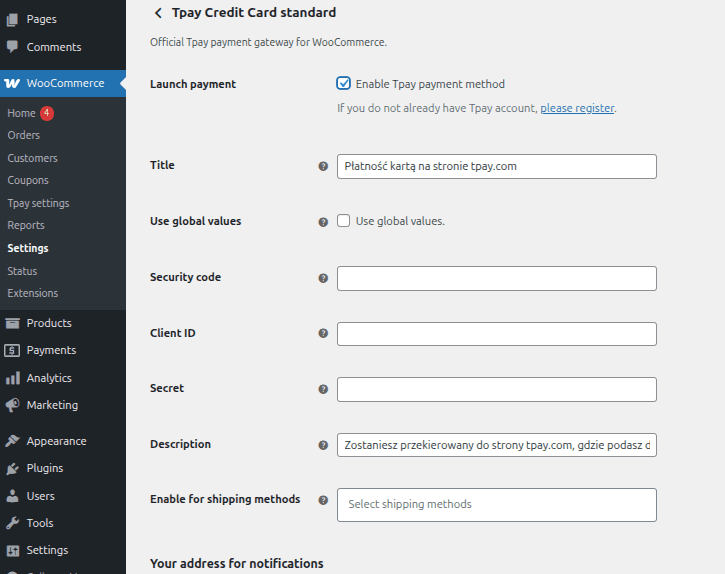725x574 pixels.
Task: Open Tpay settings in WooCommerce submenu
Action: point(38,203)
